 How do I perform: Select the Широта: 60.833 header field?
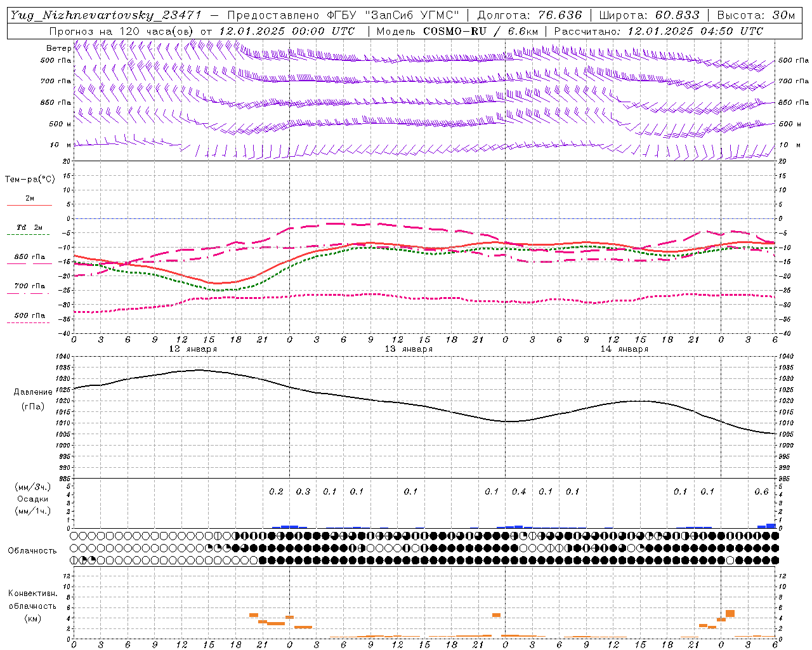click(650, 15)
